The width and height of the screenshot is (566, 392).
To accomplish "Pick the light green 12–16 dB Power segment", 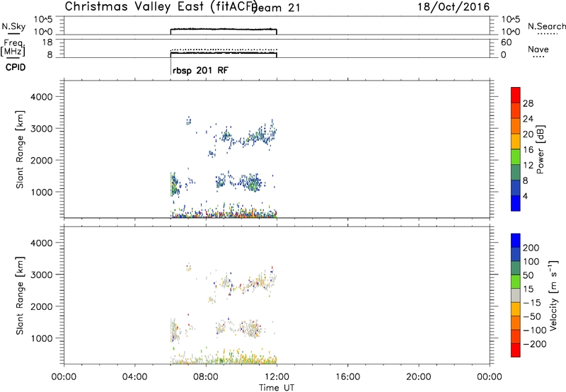I will [x=516, y=156].
